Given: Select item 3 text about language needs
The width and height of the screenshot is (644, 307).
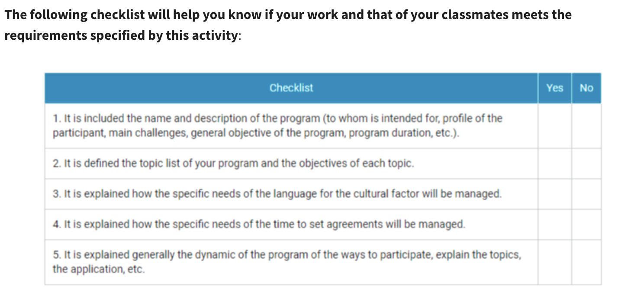Looking at the screenshot, I should (277, 194).
